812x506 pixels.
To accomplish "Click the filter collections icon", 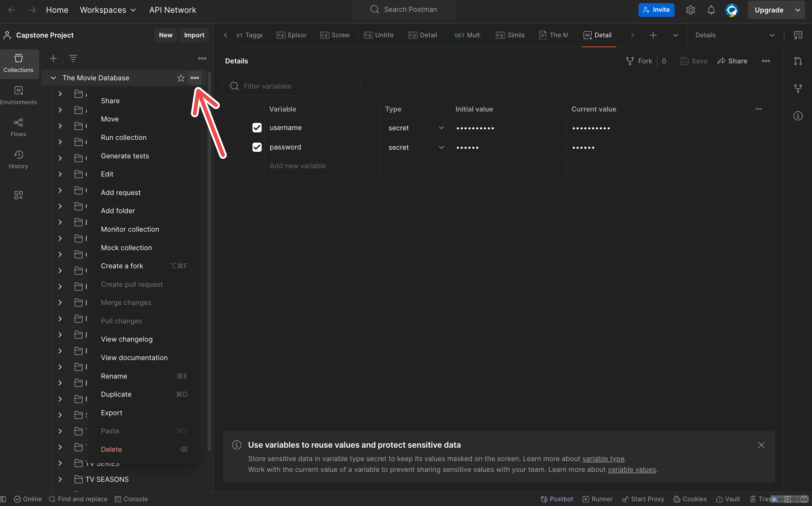I will pyautogui.click(x=73, y=59).
